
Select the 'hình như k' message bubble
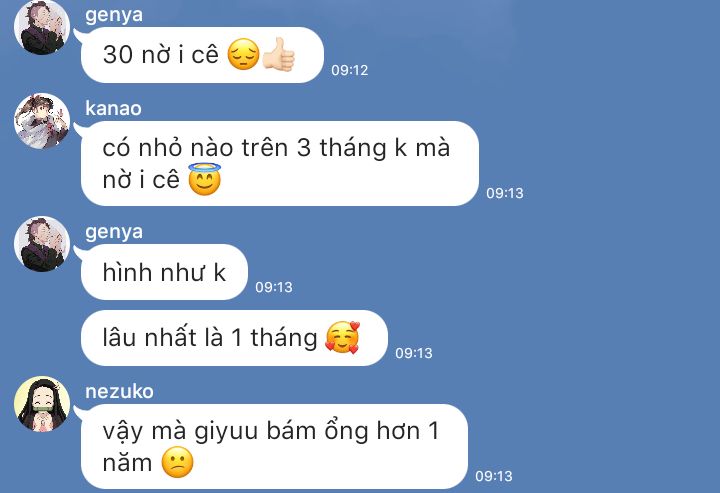coord(164,272)
